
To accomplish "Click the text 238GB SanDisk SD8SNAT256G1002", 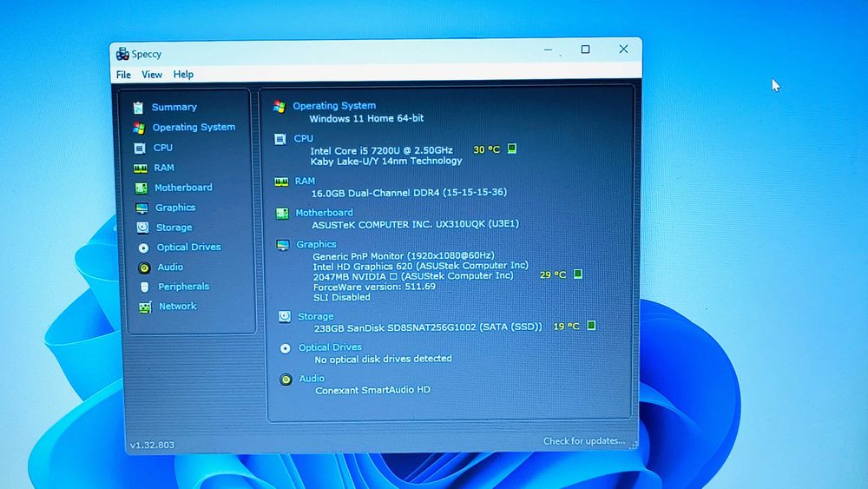I will [395, 327].
